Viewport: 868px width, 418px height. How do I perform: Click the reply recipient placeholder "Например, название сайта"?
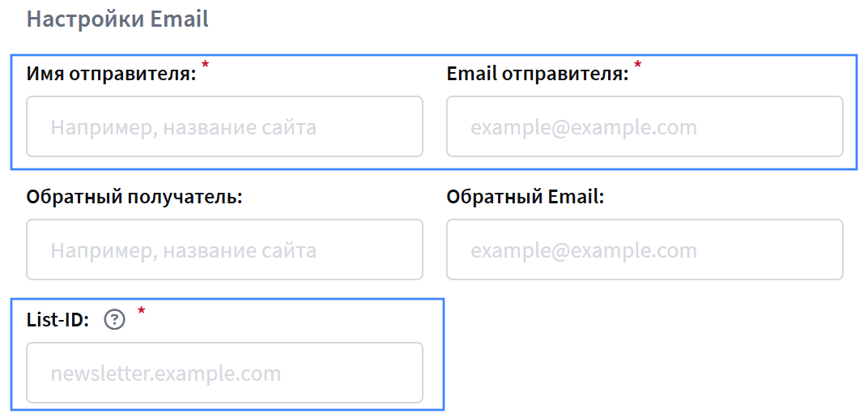183,250
